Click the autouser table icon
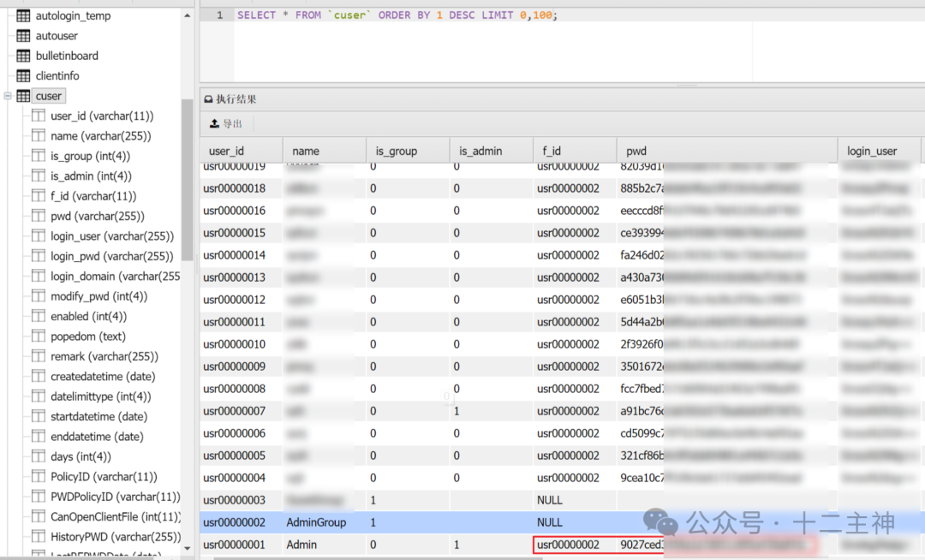Screen dimensions: 925x560 click(23, 36)
